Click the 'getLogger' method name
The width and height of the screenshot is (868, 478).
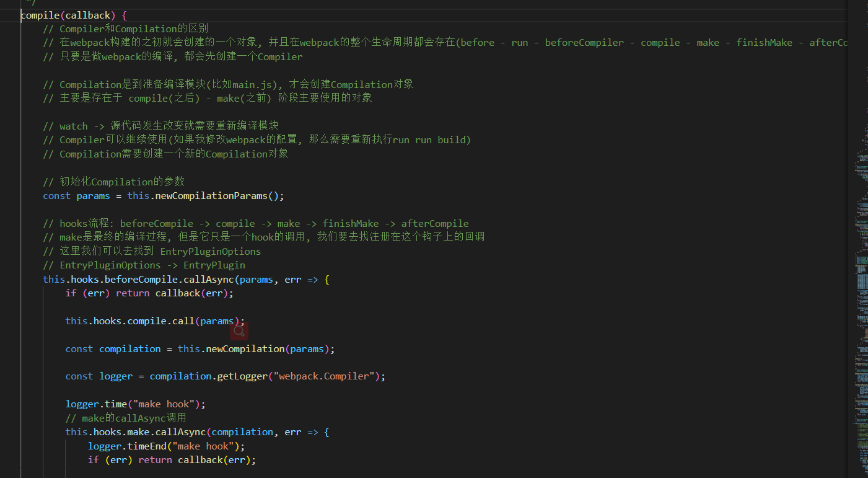[x=242, y=376]
